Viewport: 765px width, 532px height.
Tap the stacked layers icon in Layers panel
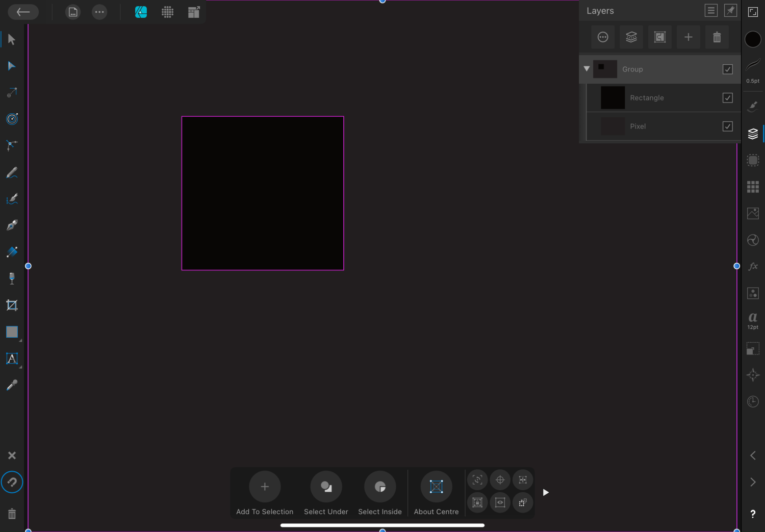click(x=631, y=37)
